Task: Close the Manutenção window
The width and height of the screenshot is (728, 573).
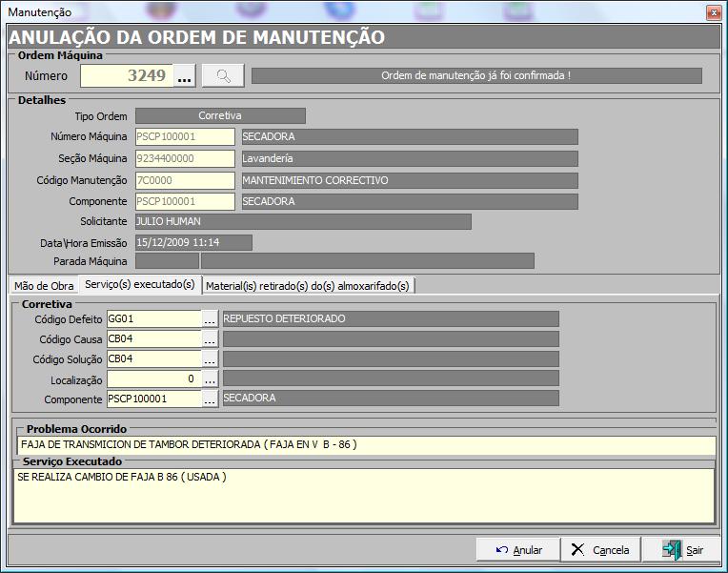Action: pos(712,12)
